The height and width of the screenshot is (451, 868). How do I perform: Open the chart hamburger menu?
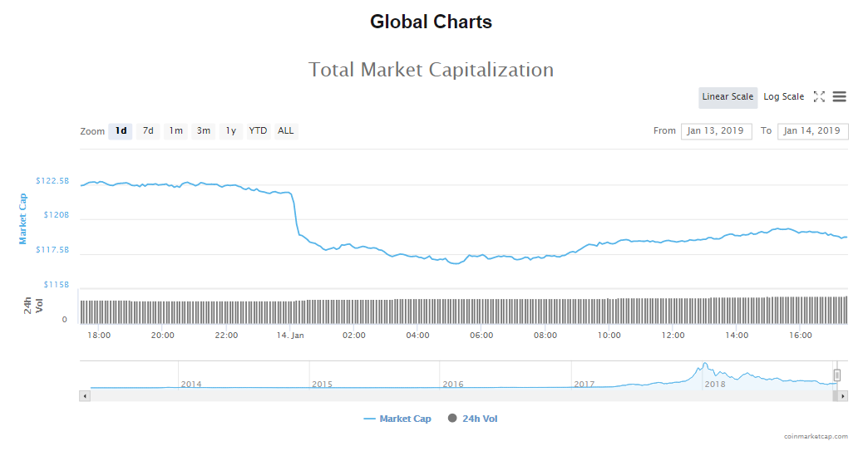(x=839, y=97)
